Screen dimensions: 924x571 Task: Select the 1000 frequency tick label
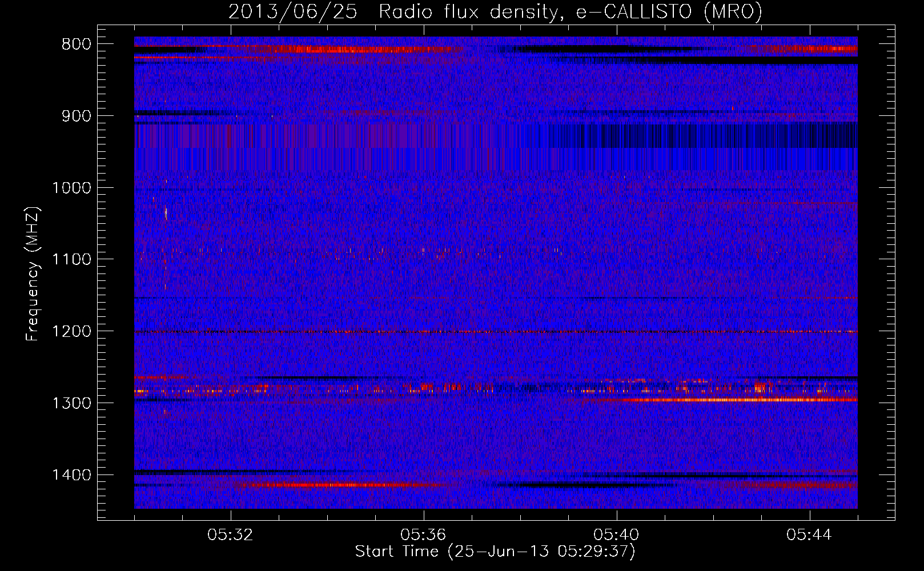(71, 188)
